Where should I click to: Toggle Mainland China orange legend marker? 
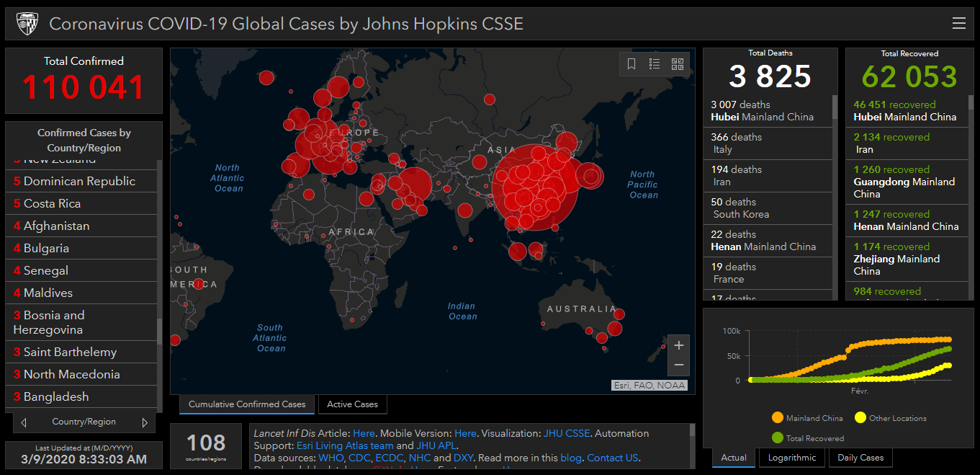pyautogui.click(x=778, y=418)
